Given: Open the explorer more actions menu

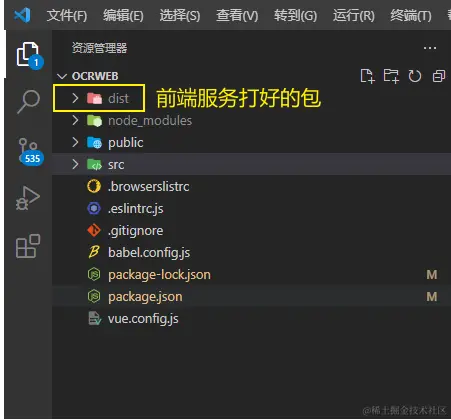Looking at the screenshot, I should [x=430, y=48].
